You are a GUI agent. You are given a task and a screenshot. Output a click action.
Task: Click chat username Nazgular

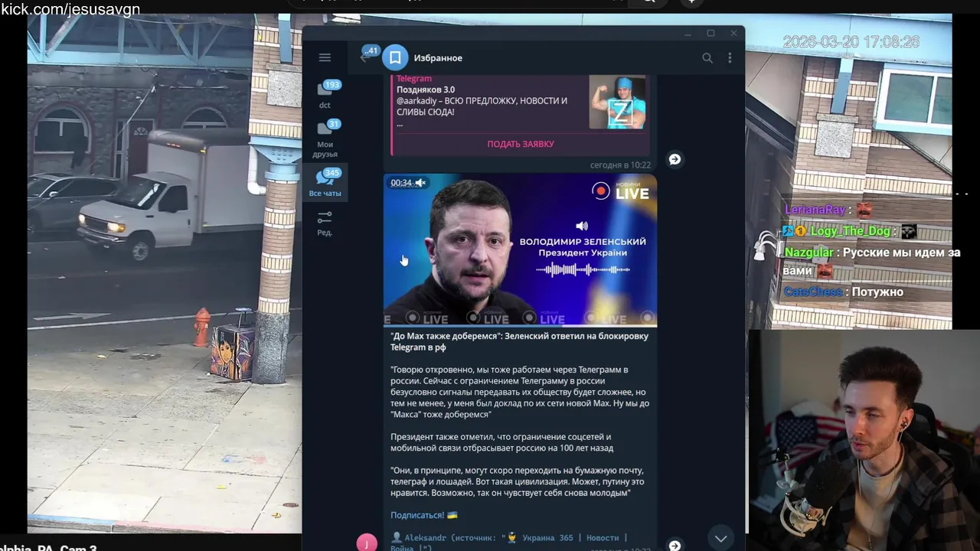[x=808, y=253]
